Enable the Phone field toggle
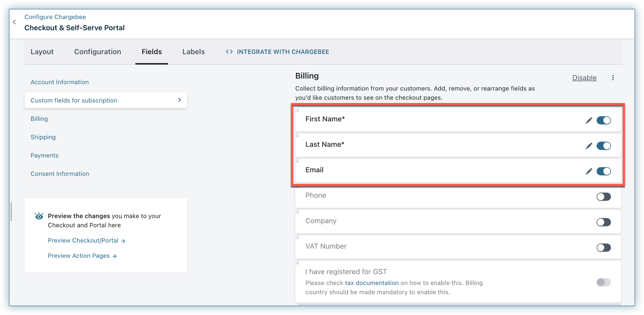Image resolution: width=644 pixels, height=315 pixels. click(604, 197)
